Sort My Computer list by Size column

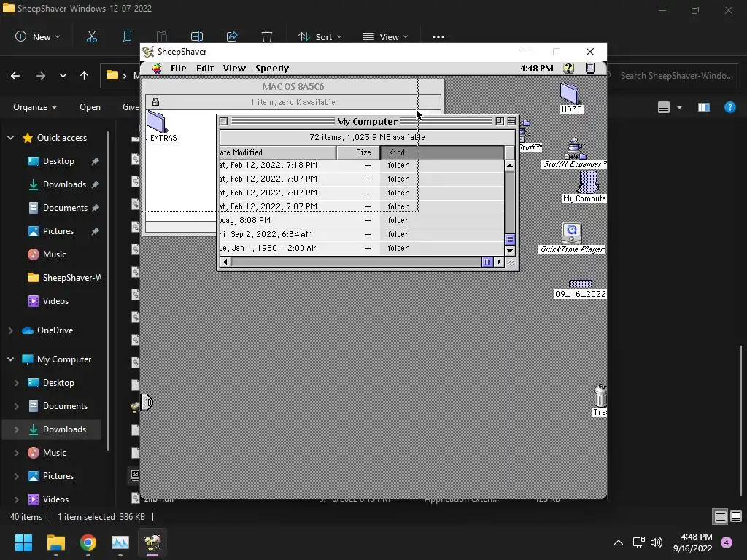pos(357,152)
